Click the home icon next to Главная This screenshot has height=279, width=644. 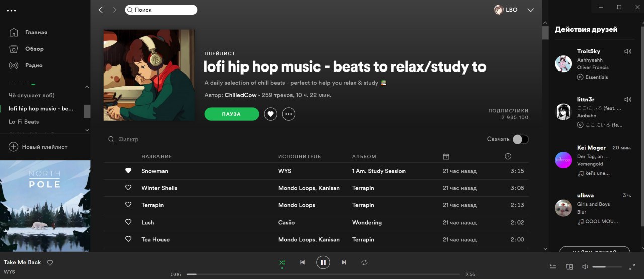[14, 32]
